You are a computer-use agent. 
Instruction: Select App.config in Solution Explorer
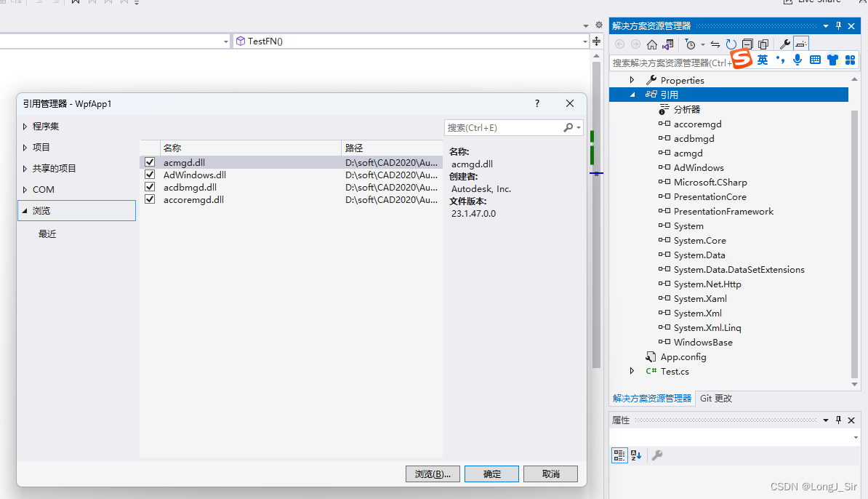[x=683, y=356]
